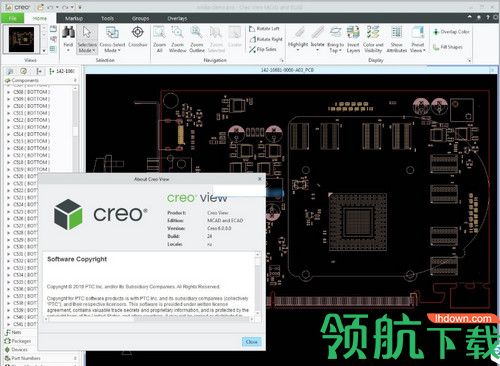Expand the views gallery dropdown arrow
Image resolution: width=500 pixels, height=366 pixels.
44,51
